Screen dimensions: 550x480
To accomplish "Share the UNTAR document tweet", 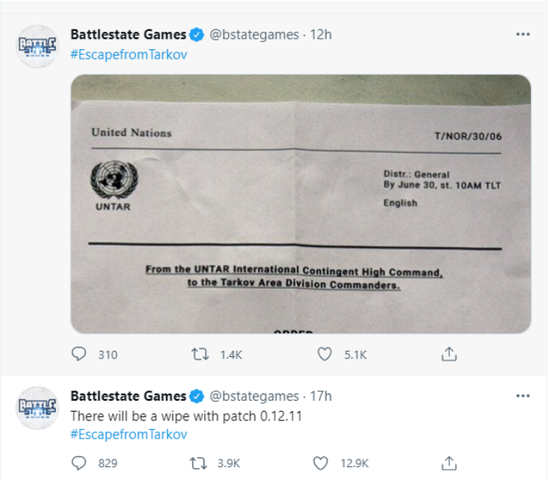I will click(449, 354).
